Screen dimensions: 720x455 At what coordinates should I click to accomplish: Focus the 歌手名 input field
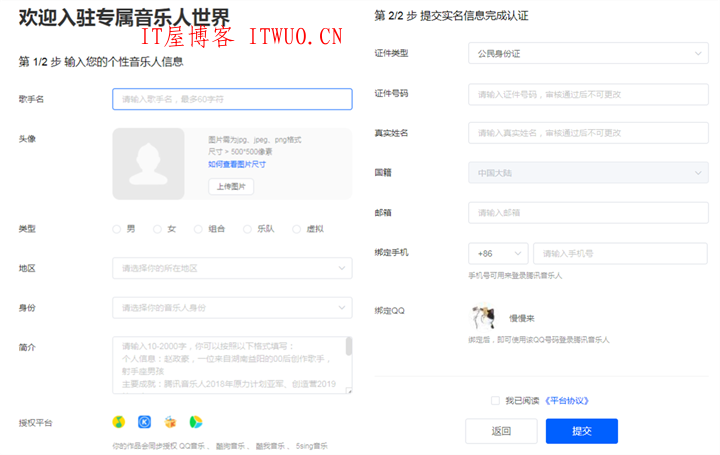coord(232,99)
